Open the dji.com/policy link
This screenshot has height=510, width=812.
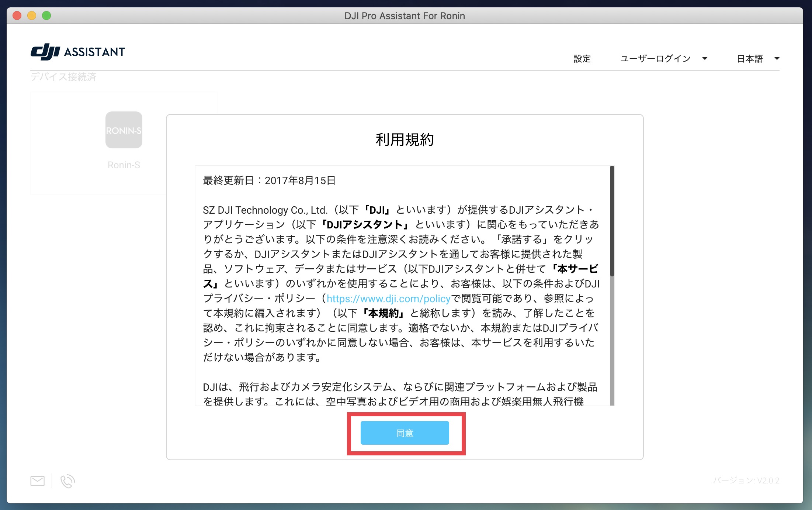coord(388,299)
